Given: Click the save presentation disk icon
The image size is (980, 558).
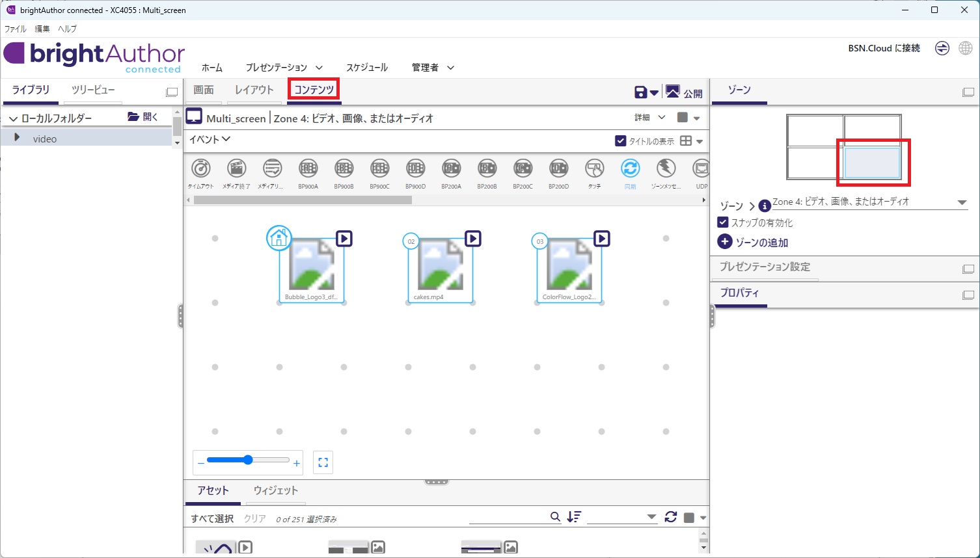Looking at the screenshot, I should pos(641,92).
